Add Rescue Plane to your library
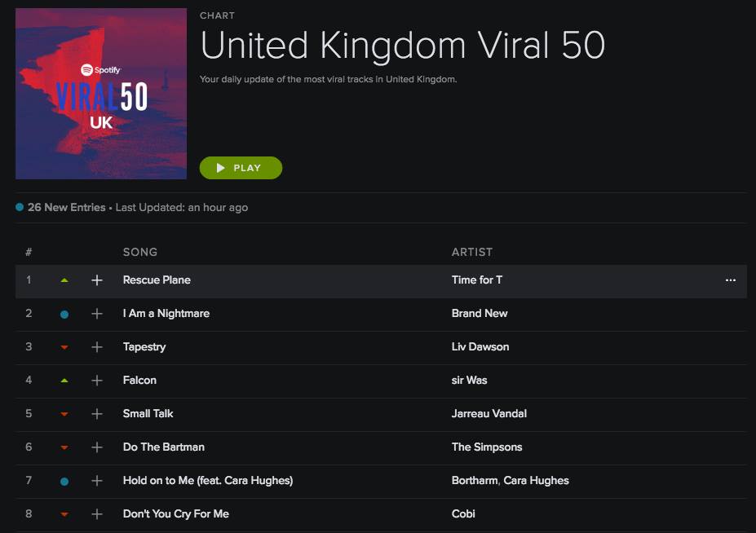 (x=97, y=280)
